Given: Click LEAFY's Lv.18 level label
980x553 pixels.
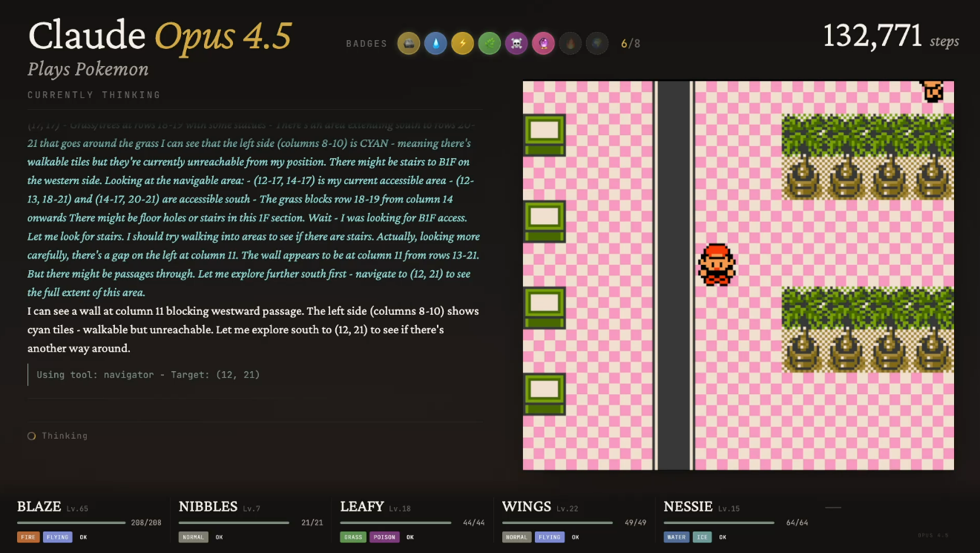Looking at the screenshot, I should (400, 509).
